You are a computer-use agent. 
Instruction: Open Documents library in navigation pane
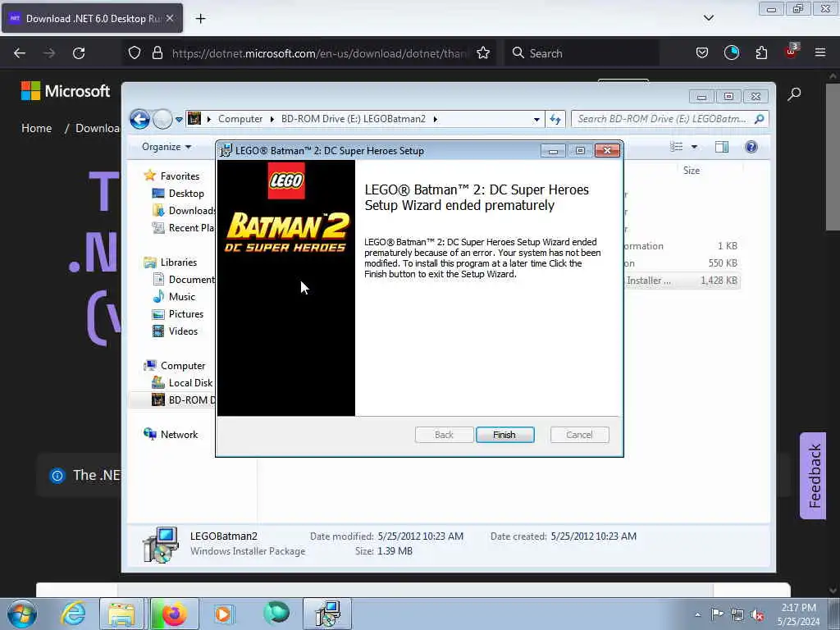tap(183, 280)
